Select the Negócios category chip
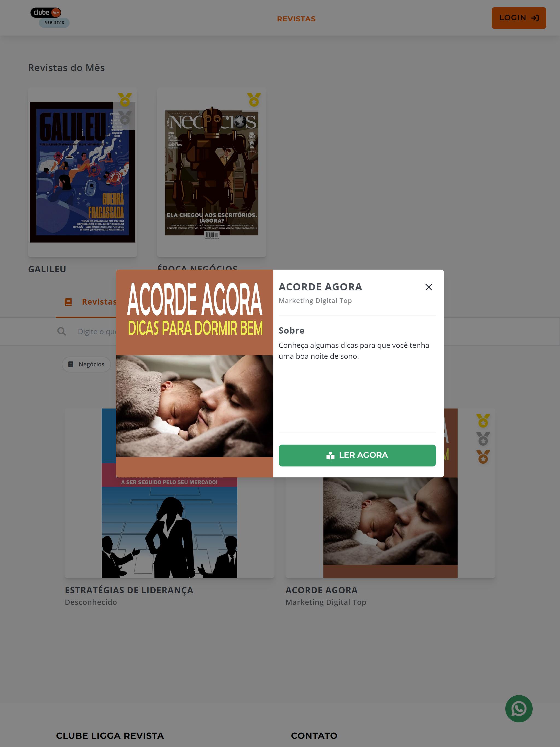The height and width of the screenshot is (747, 560). (x=86, y=364)
